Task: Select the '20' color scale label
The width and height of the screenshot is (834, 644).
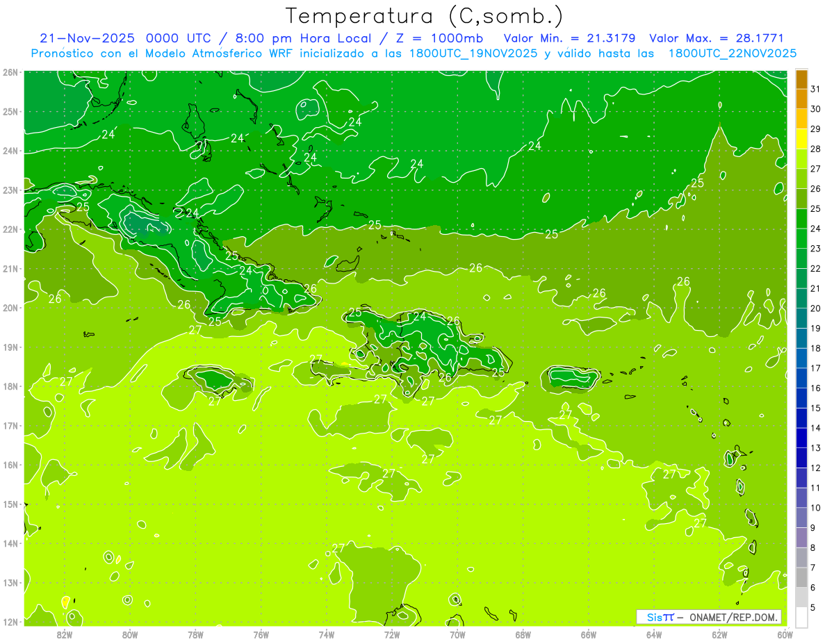Action: 815,308
